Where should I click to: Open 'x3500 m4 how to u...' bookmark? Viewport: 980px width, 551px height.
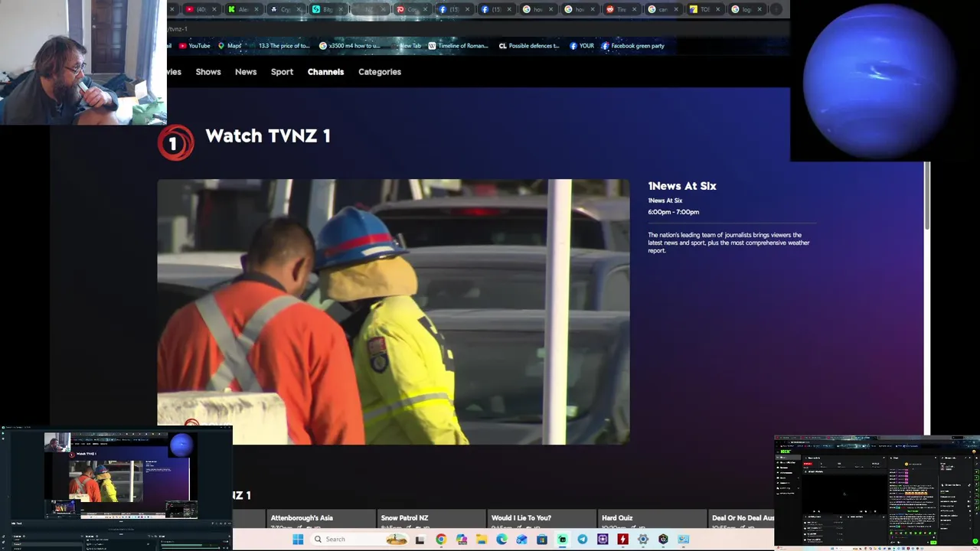click(349, 46)
